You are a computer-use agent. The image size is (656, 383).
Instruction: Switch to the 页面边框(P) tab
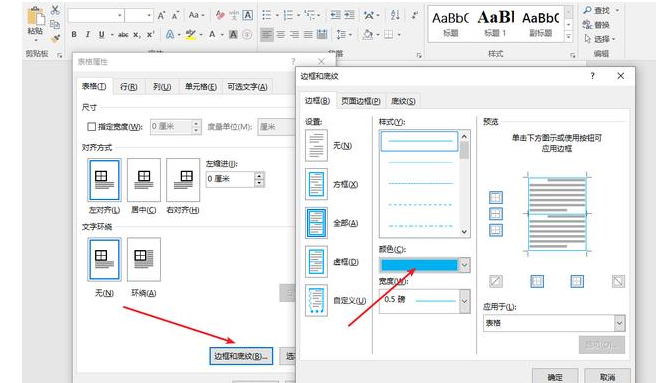(361, 101)
